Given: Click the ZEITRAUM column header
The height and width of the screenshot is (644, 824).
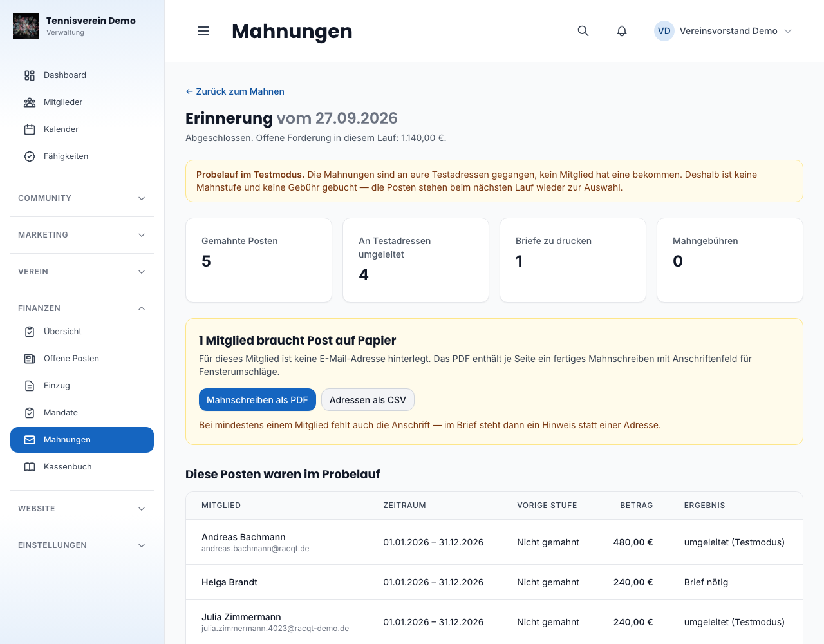Looking at the screenshot, I should click(x=404, y=506).
